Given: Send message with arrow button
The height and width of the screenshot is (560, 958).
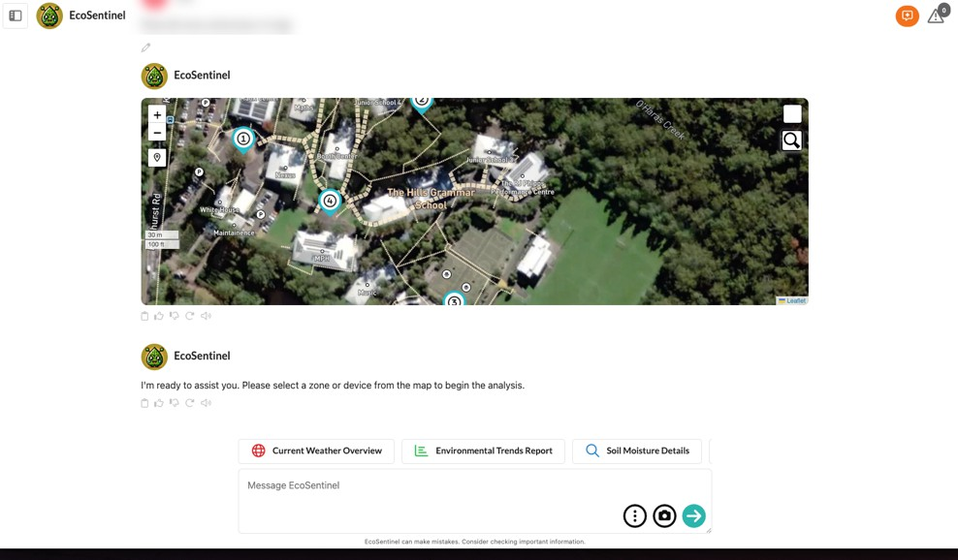Looking at the screenshot, I should pos(693,516).
